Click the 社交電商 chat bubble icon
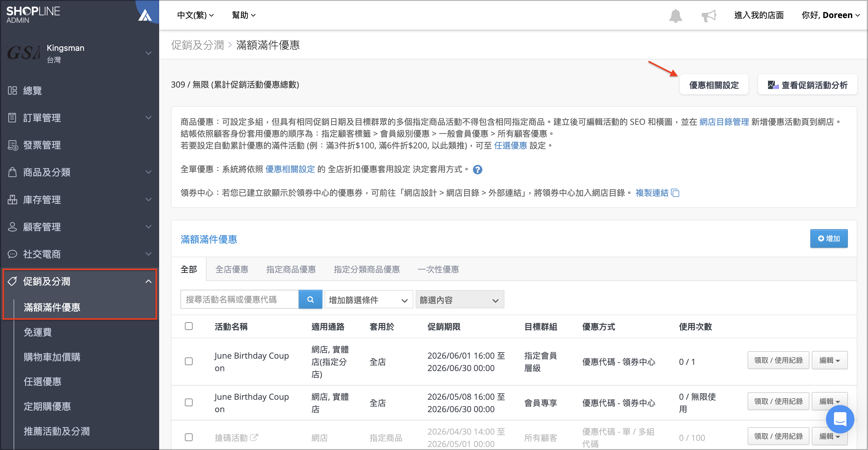 [x=12, y=254]
